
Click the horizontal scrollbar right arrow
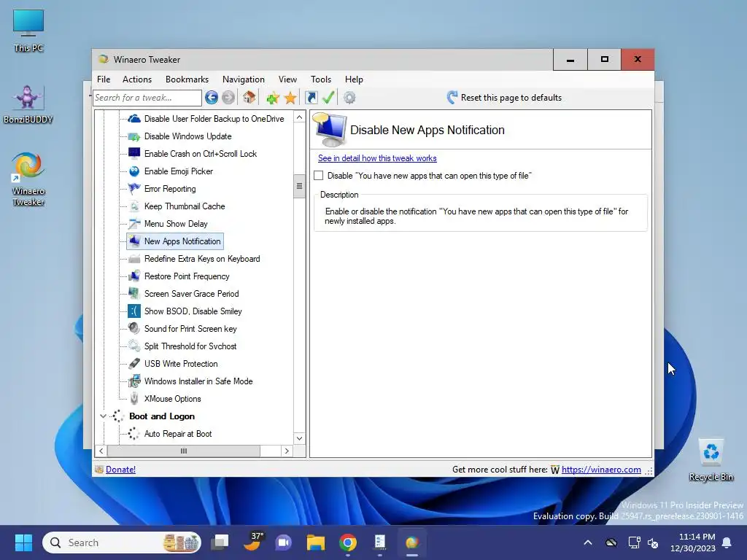click(286, 451)
